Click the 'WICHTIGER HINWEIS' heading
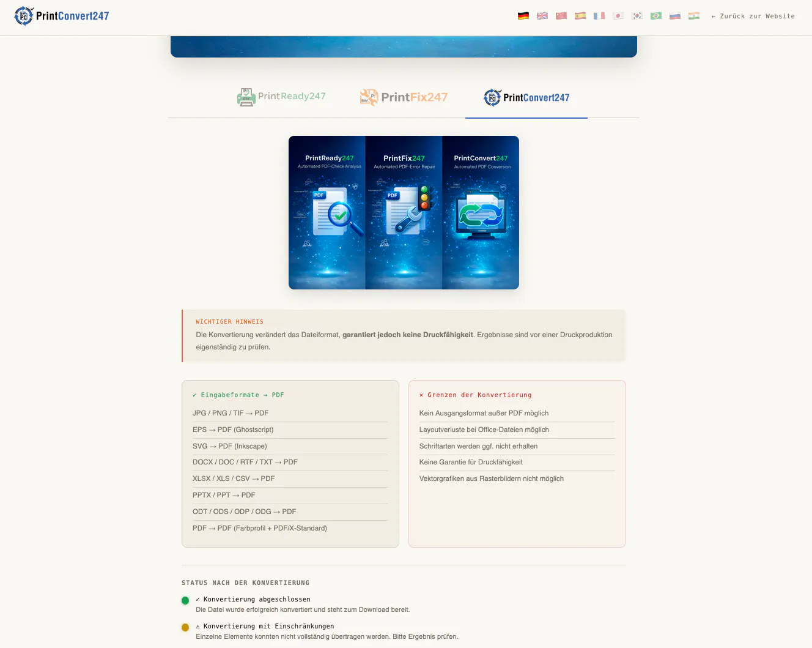 [229, 322]
